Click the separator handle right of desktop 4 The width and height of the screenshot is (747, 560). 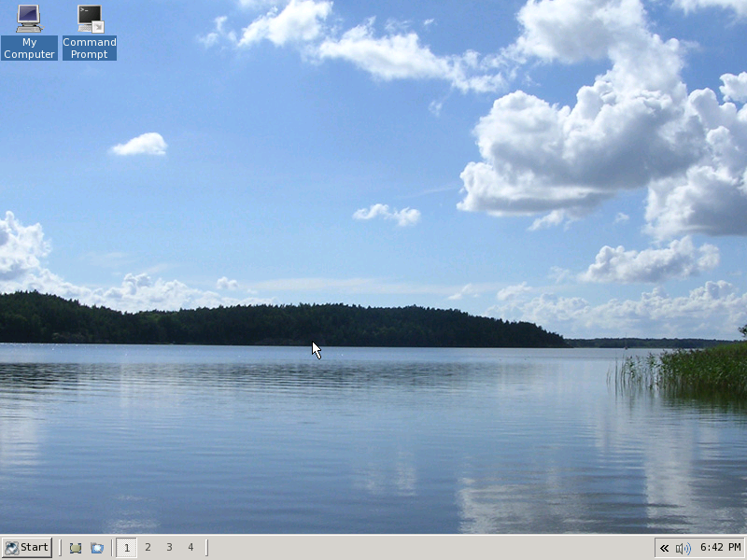(x=206, y=548)
